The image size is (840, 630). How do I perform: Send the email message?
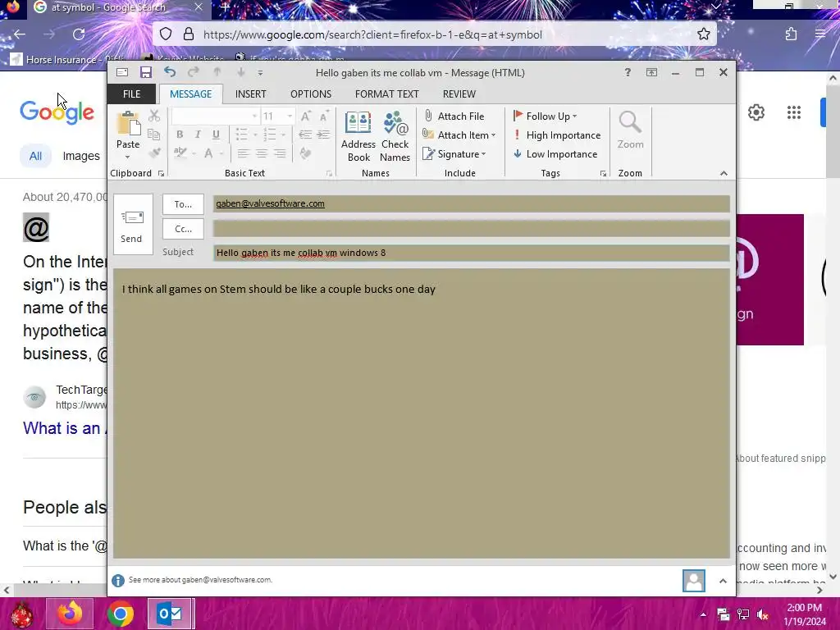tap(133, 224)
